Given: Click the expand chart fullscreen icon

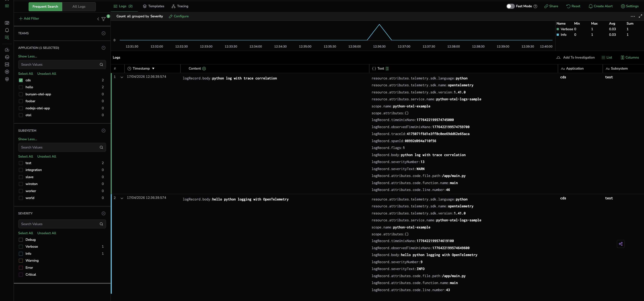Looking at the screenshot, I should (x=640, y=16).
